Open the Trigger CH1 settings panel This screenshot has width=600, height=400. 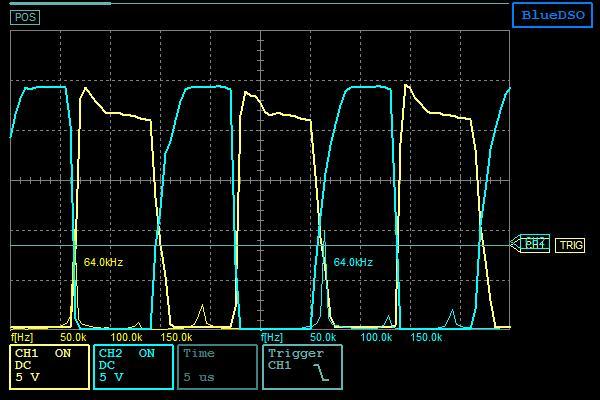coord(302,367)
